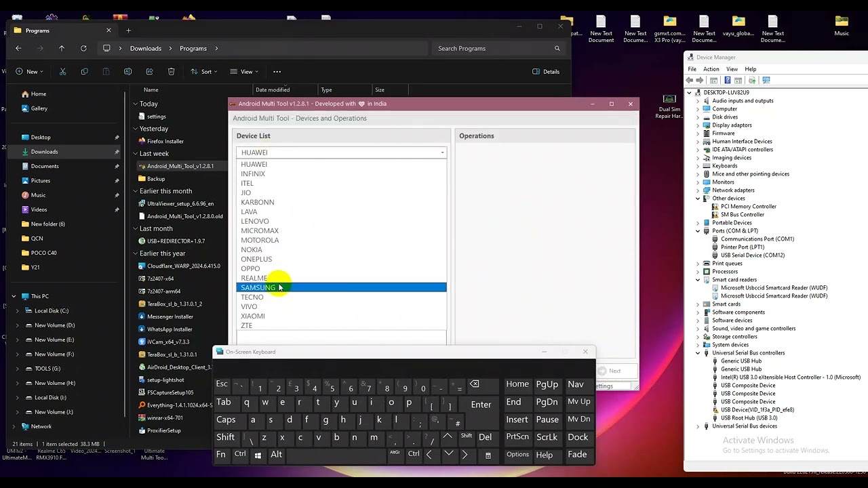Click the copy icon in File Explorer toolbar
The height and width of the screenshot is (488, 868).
click(x=84, y=71)
